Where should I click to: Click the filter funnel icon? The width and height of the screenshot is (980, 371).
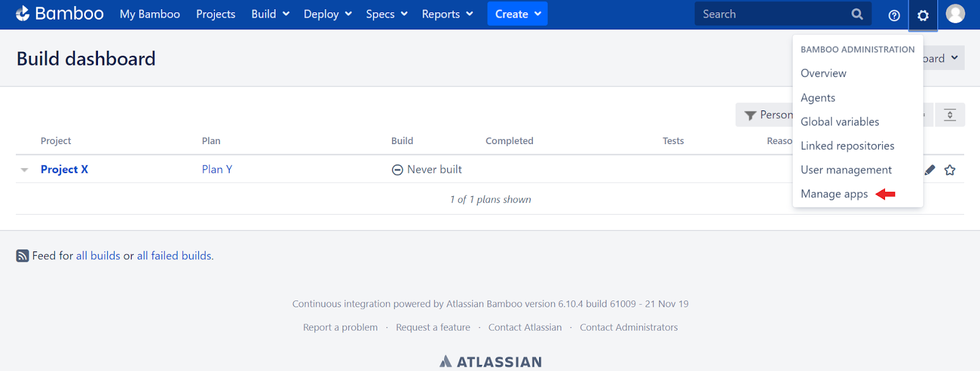pos(750,115)
